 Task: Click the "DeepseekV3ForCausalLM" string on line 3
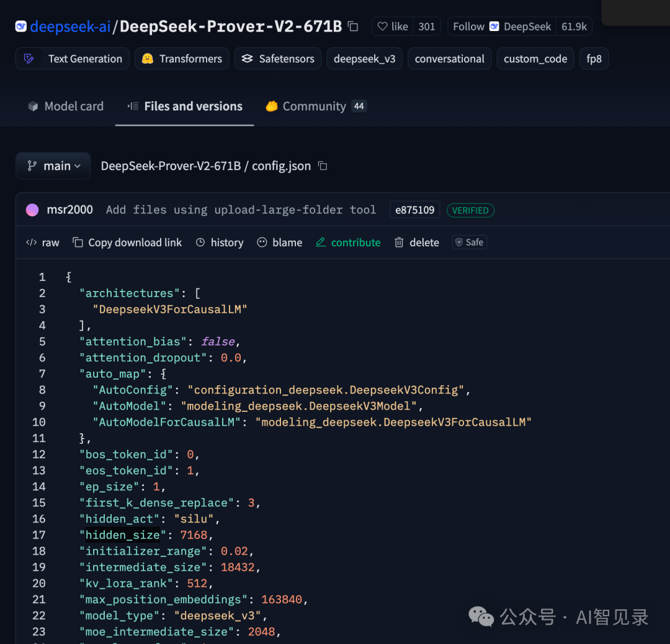click(169, 309)
